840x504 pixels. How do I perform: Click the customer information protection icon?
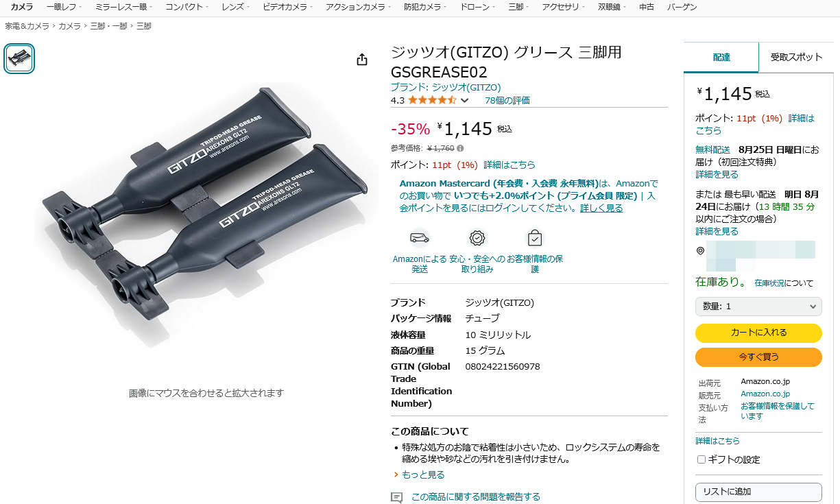535,238
